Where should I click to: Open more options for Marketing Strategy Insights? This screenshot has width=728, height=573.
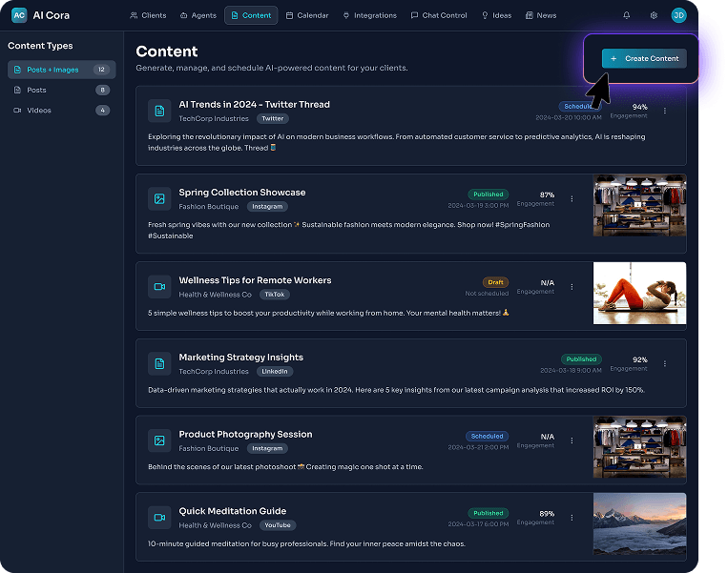665,364
